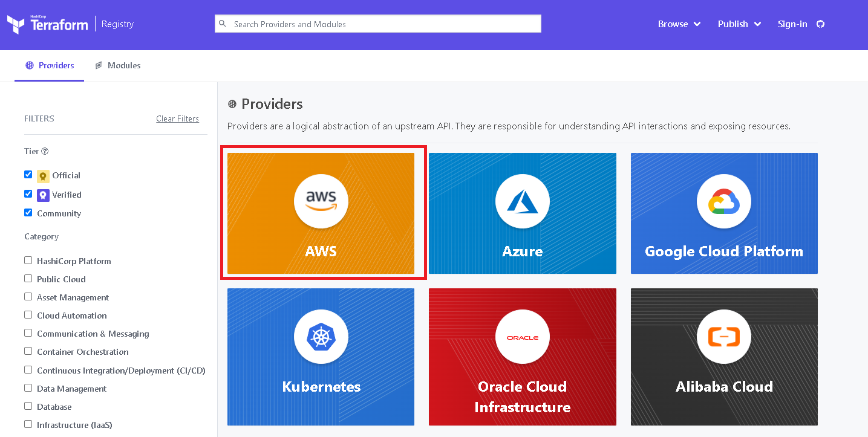Check the Data Management category
The width and height of the screenshot is (868, 437).
[28, 388]
